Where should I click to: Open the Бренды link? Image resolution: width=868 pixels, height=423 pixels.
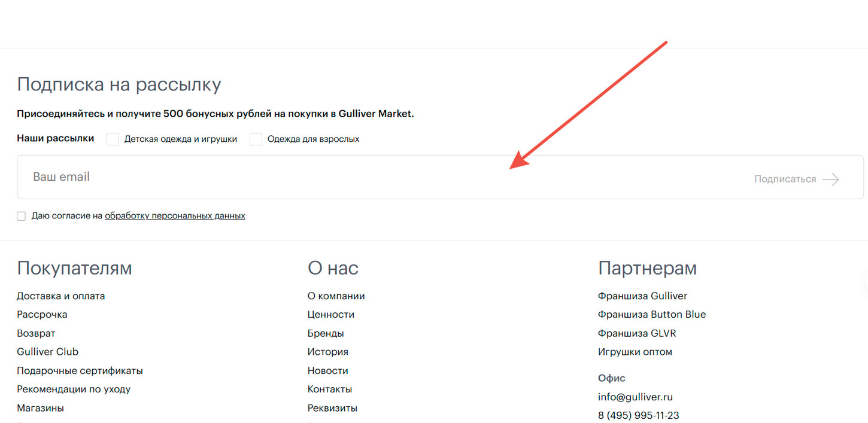[x=326, y=333]
